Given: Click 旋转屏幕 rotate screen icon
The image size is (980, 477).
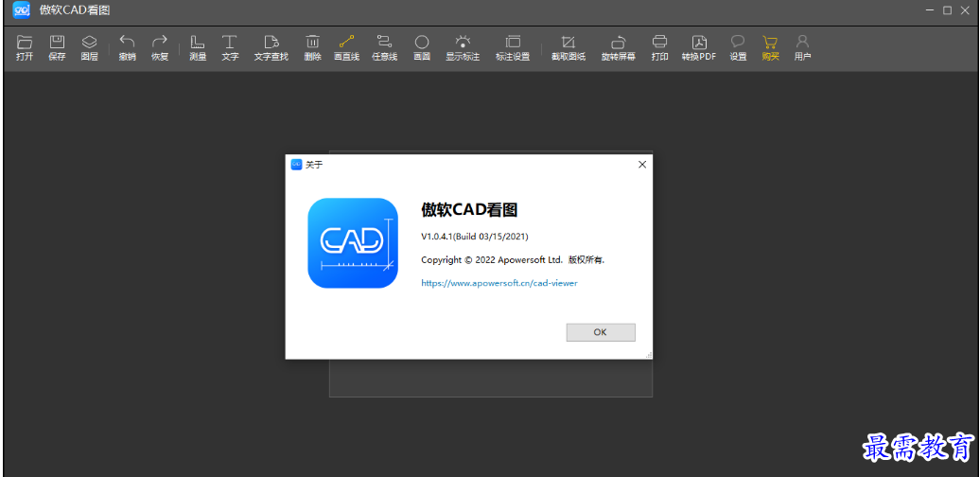Looking at the screenshot, I should point(618,48).
